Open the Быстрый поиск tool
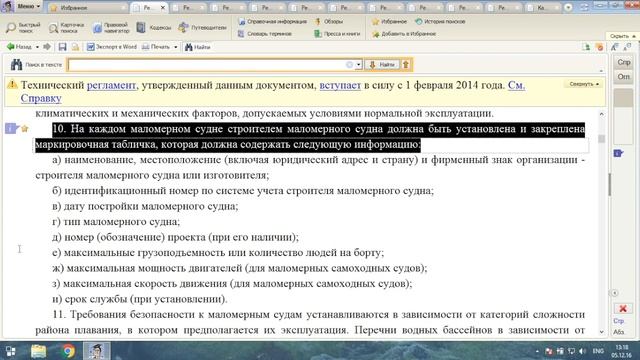This screenshot has width=640, height=360. tap(23, 27)
